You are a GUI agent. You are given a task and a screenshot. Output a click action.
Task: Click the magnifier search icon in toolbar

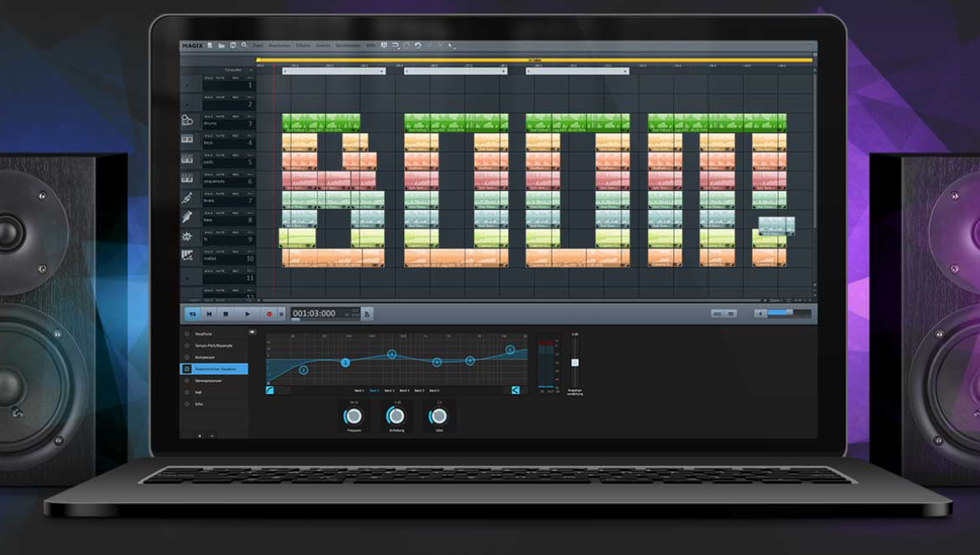coord(244,46)
